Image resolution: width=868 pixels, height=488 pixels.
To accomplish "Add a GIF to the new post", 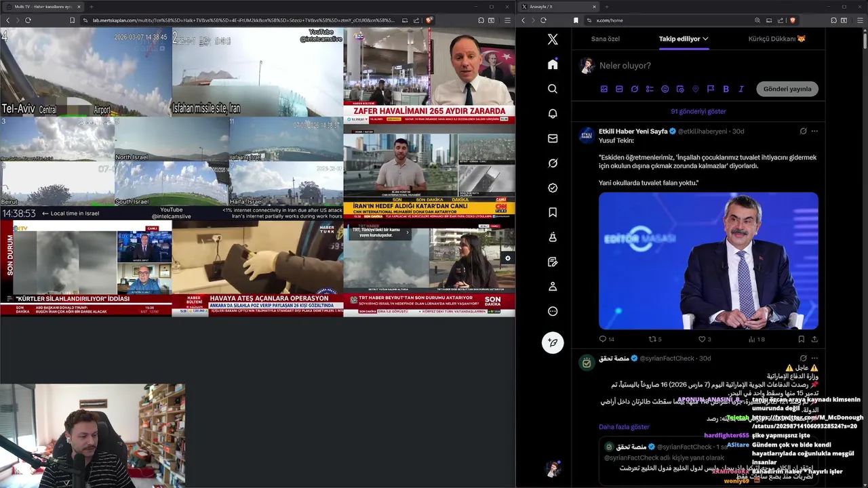I will (x=619, y=89).
